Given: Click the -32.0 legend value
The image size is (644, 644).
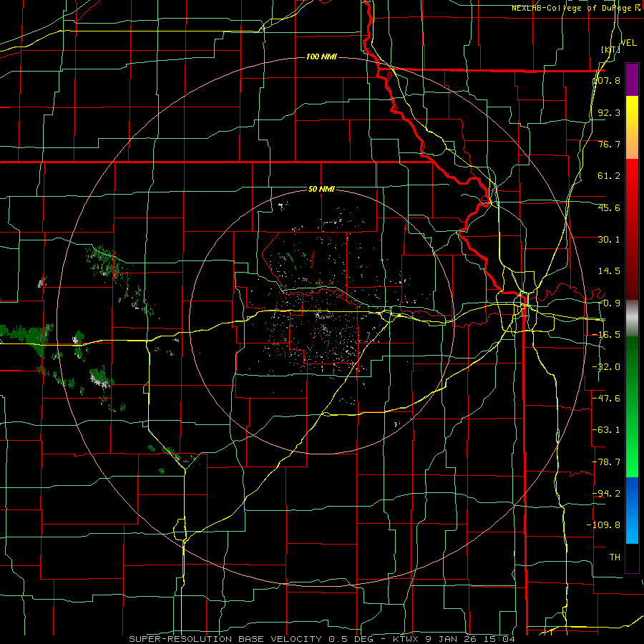Looking at the screenshot, I should [607, 366].
